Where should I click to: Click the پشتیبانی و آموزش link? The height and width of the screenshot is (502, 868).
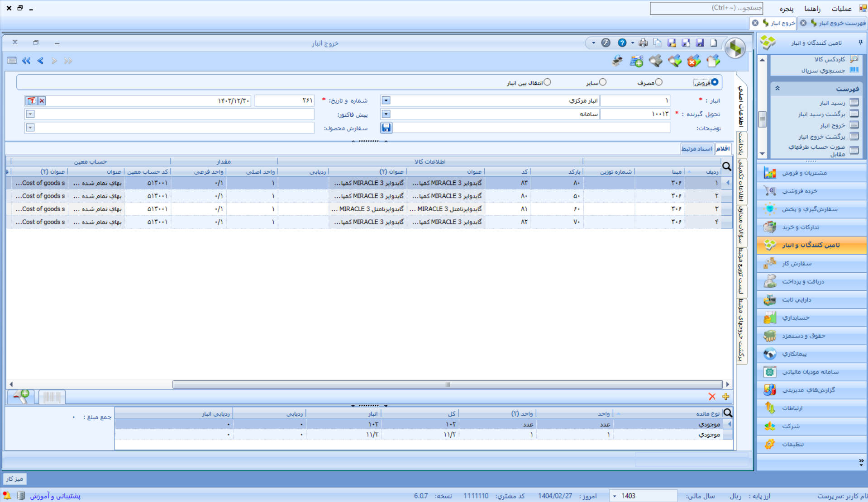pyautogui.click(x=55, y=496)
